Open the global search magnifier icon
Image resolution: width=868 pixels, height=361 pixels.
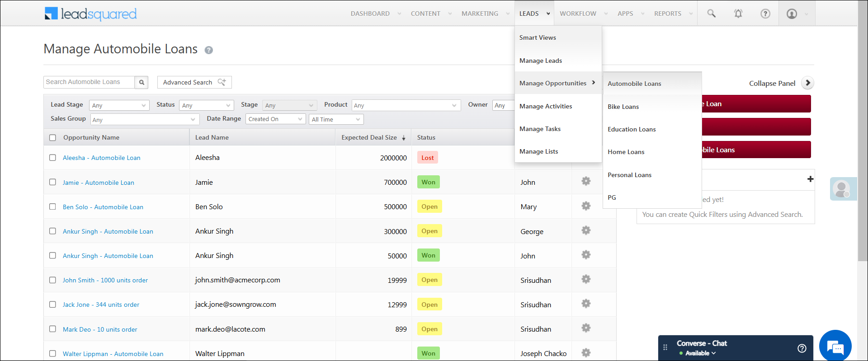(711, 14)
